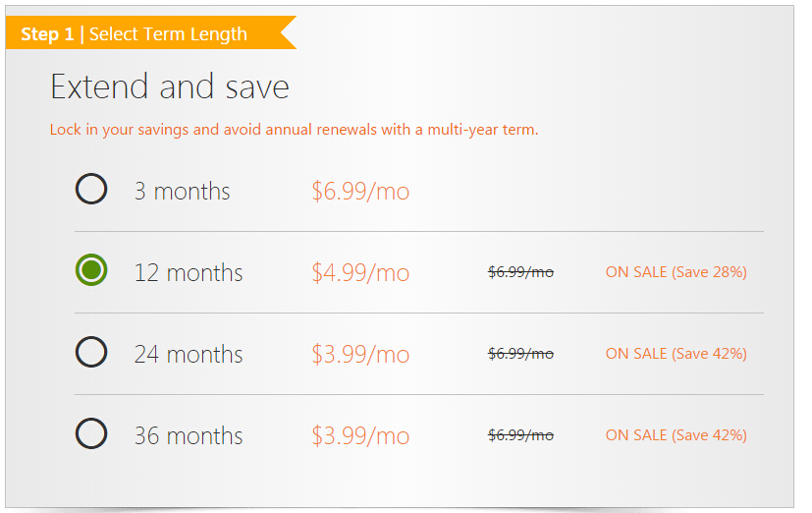The image size is (812, 513).
Task: Select the 24 months radio button
Action: pyautogui.click(x=91, y=352)
